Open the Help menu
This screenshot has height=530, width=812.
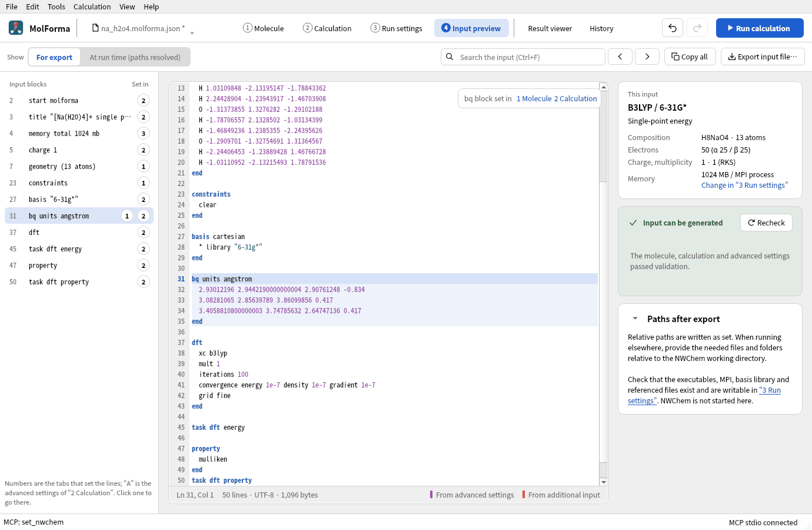click(151, 6)
